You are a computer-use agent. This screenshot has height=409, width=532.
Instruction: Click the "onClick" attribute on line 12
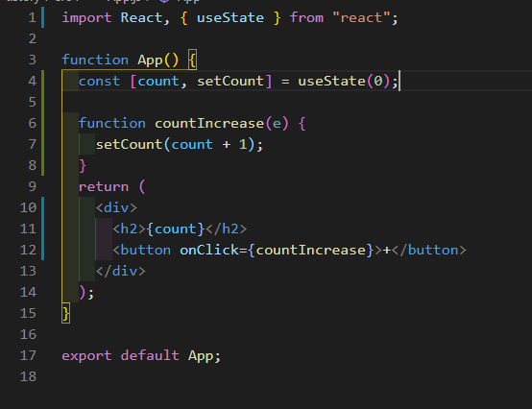pos(209,251)
